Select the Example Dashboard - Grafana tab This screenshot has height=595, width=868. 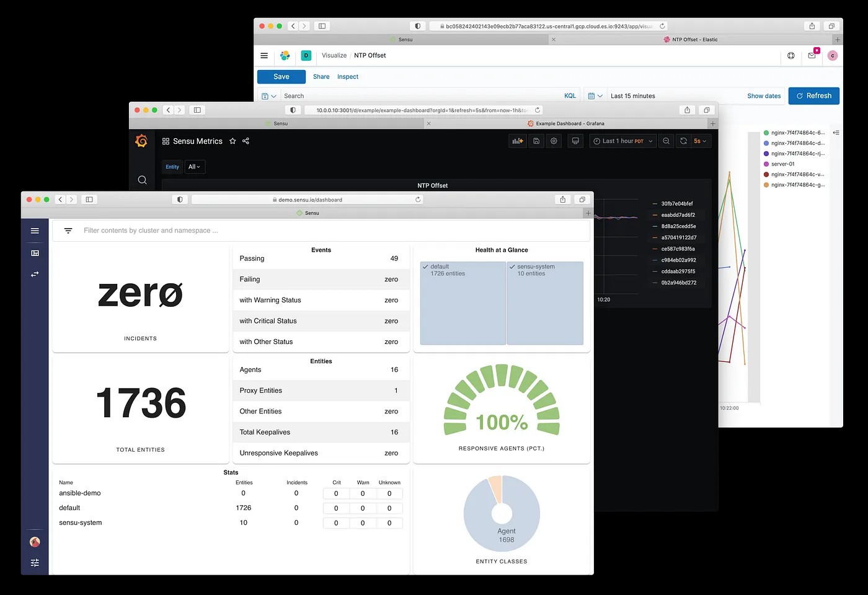(569, 124)
